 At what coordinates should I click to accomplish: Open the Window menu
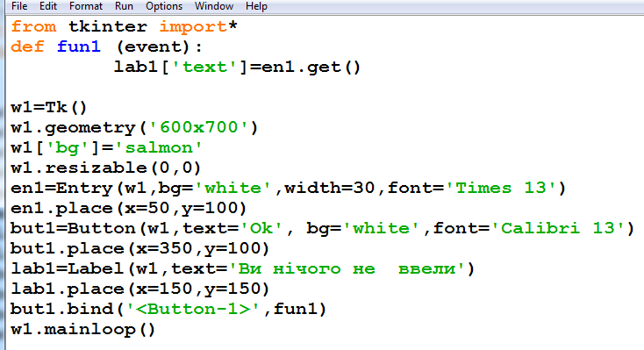point(214,6)
